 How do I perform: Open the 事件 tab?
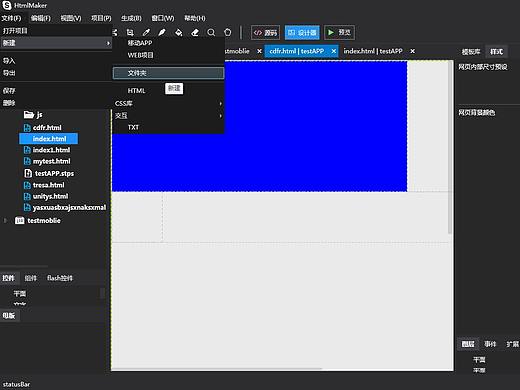point(490,344)
